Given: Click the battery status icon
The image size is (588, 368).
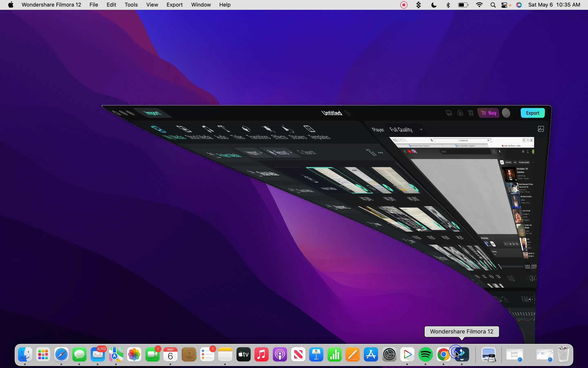Looking at the screenshot, I should (x=463, y=5).
